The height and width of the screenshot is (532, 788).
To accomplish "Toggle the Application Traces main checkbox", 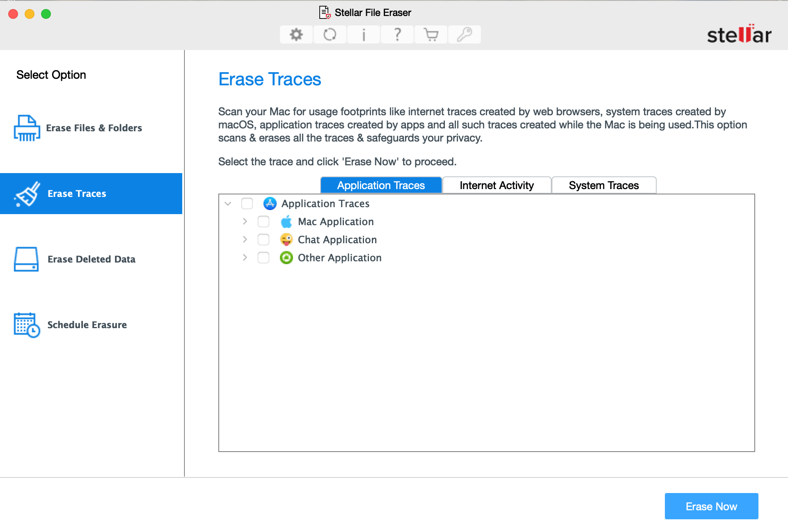I will tap(247, 204).
